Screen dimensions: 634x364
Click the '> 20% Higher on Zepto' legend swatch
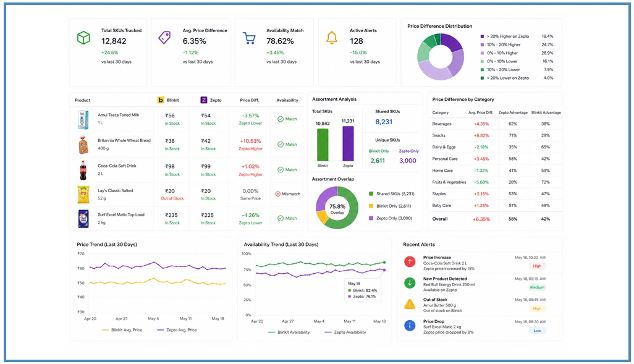pos(482,36)
